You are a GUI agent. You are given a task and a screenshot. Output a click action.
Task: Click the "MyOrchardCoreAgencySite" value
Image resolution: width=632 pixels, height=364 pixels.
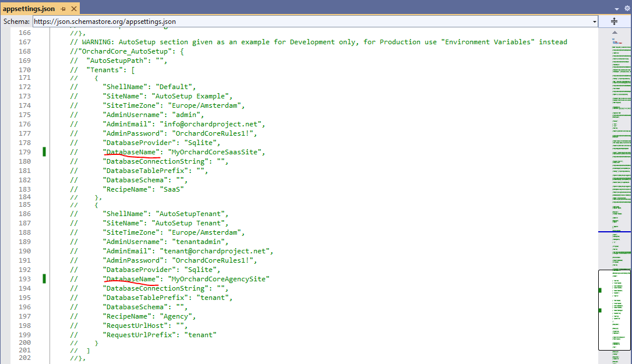(x=218, y=279)
